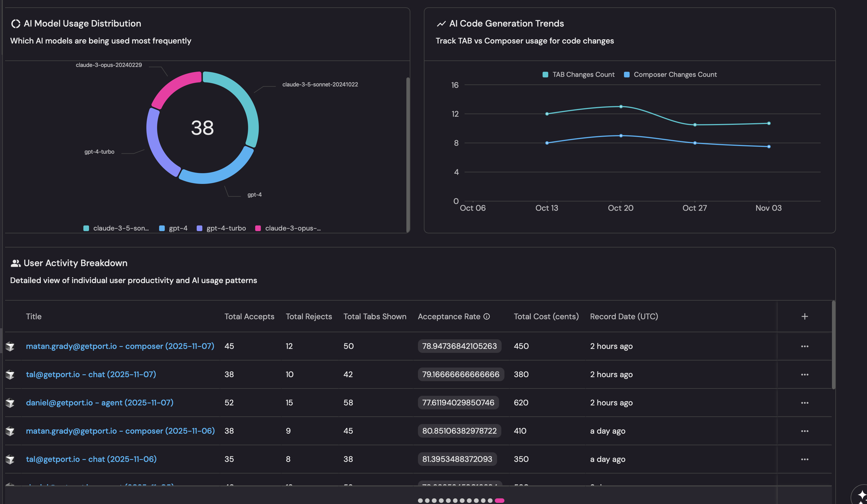
Task: Open three-dot menu for tal@getport.io chat 2025-11-06 row
Action: click(804, 459)
